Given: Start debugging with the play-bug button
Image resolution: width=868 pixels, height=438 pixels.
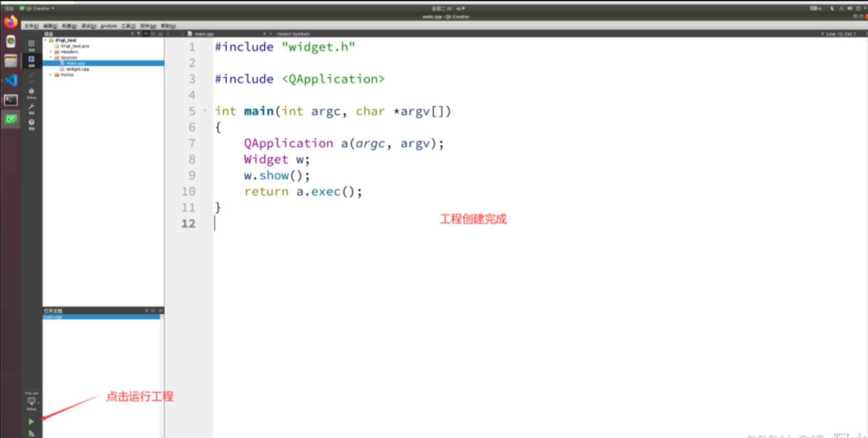Looking at the screenshot, I should (31, 433).
